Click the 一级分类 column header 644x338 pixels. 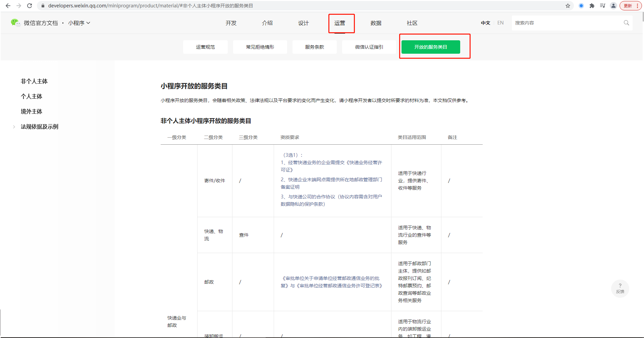pyautogui.click(x=177, y=137)
